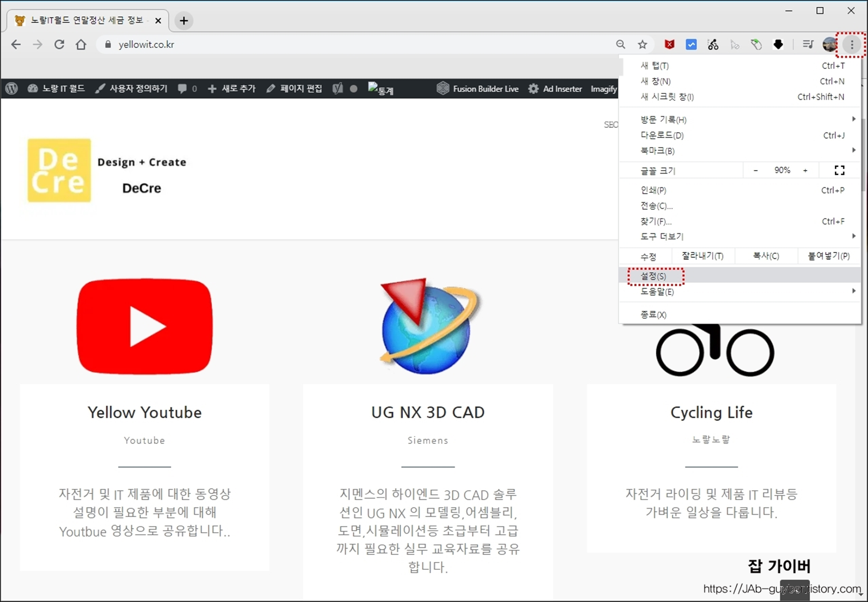The height and width of the screenshot is (602, 868).
Task: Click the DeCre yellow logo
Action: [59, 170]
